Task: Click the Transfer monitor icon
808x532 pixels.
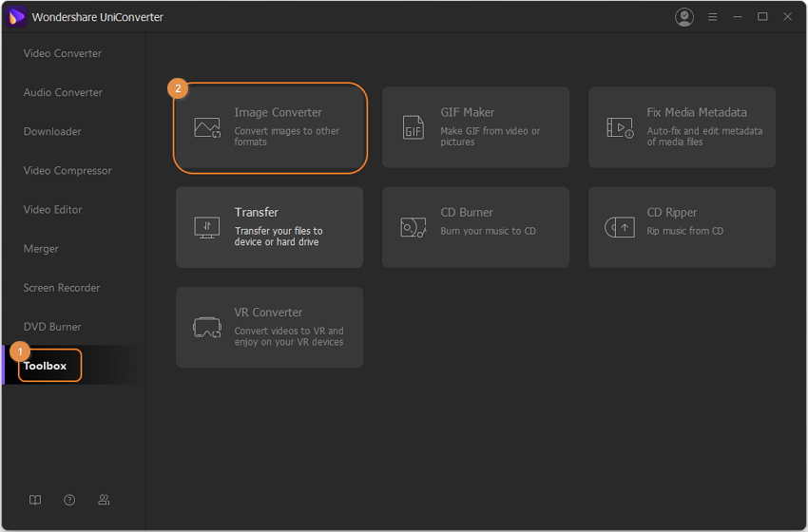Action: [207, 227]
